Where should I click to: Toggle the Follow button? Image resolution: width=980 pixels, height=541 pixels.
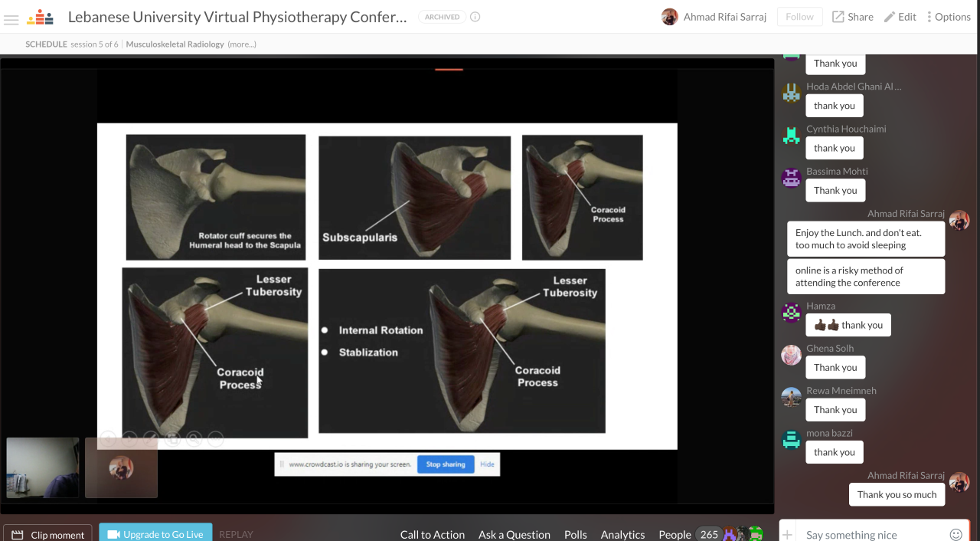[x=799, y=17]
